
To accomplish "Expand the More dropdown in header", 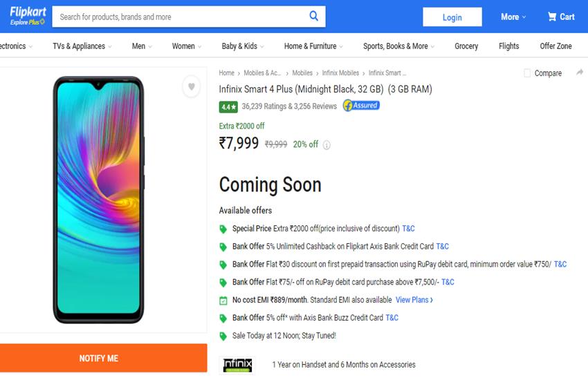I will (513, 17).
